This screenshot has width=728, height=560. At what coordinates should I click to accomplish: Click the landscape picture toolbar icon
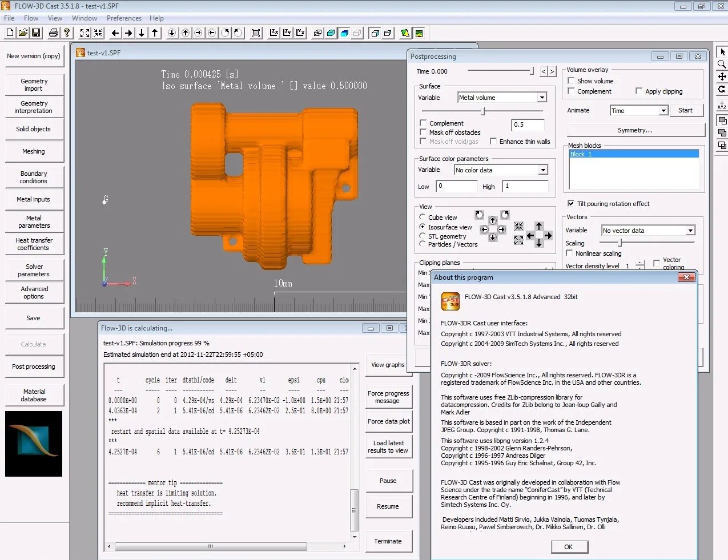[419, 33]
